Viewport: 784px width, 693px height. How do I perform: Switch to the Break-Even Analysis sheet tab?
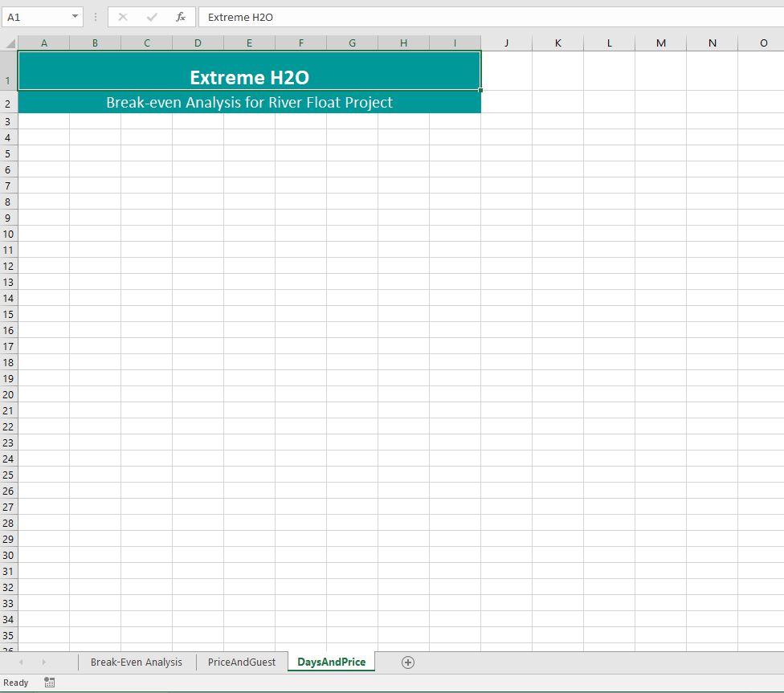click(x=136, y=662)
